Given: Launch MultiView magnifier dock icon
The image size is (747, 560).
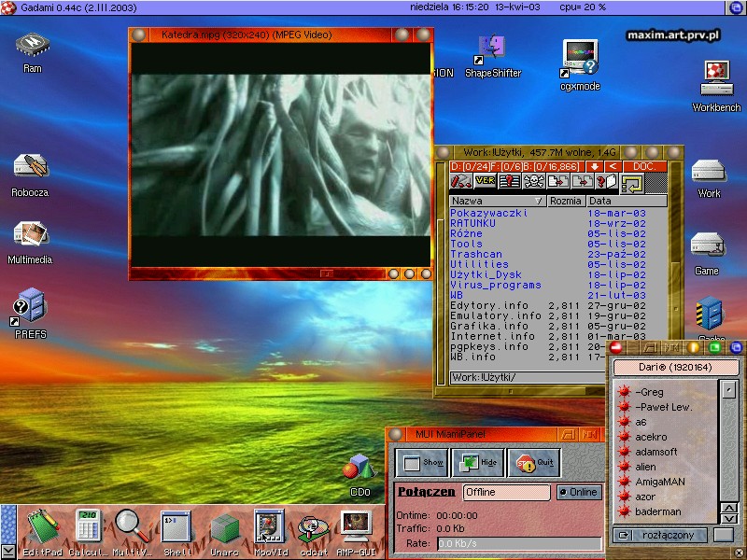Looking at the screenshot, I should (131, 525).
